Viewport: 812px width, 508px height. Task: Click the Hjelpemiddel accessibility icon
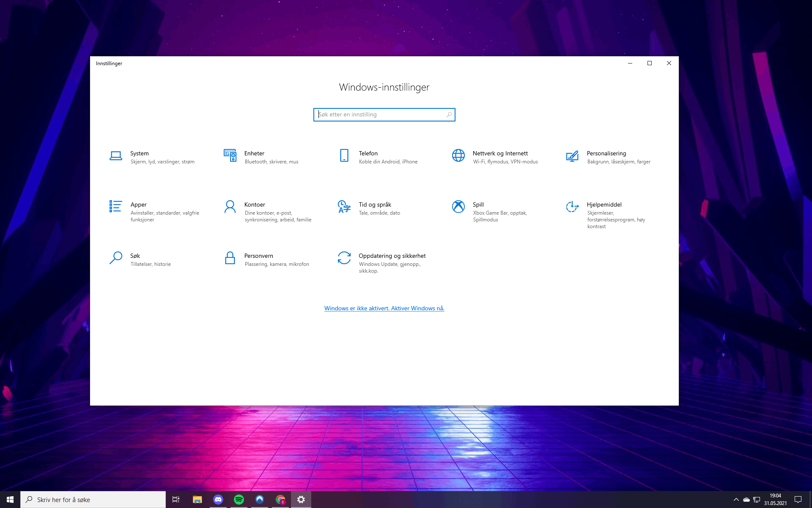coord(572,207)
